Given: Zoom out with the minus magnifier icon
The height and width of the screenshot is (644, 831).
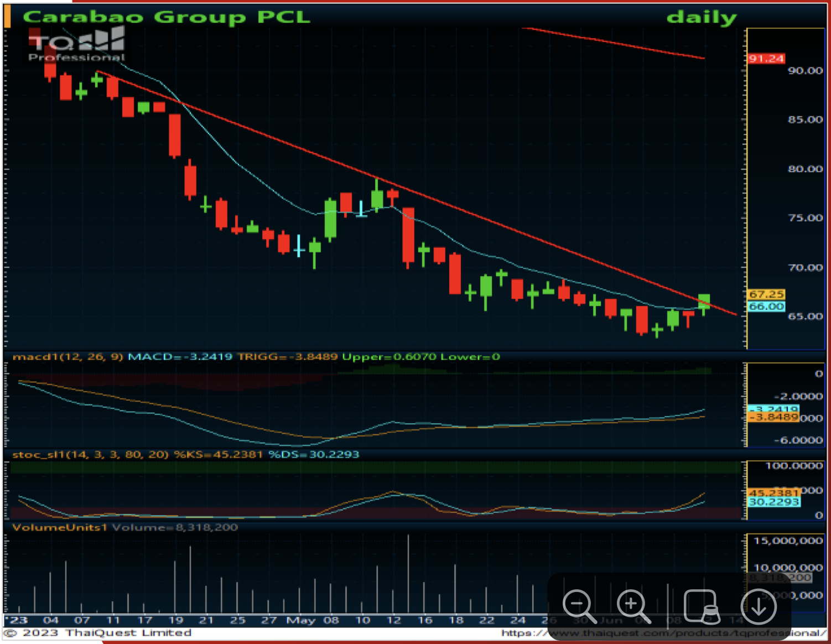Looking at the screenshot, I should [579, 606].
